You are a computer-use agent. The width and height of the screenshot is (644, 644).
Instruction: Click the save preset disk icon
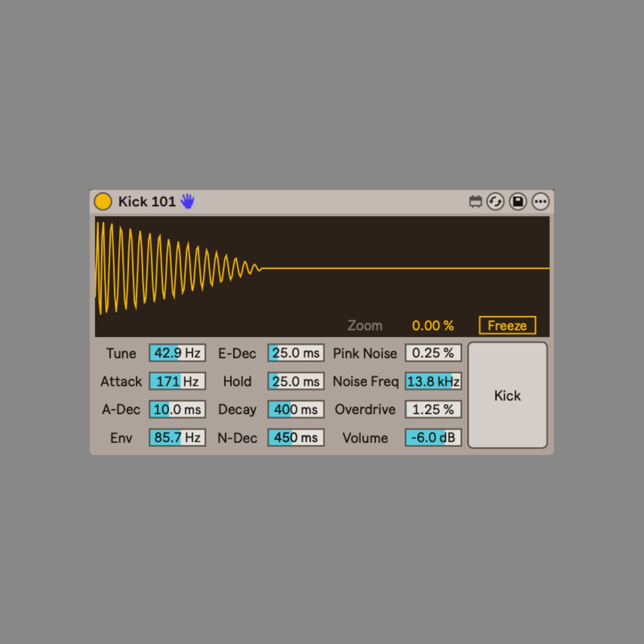[x=518, y=201]
